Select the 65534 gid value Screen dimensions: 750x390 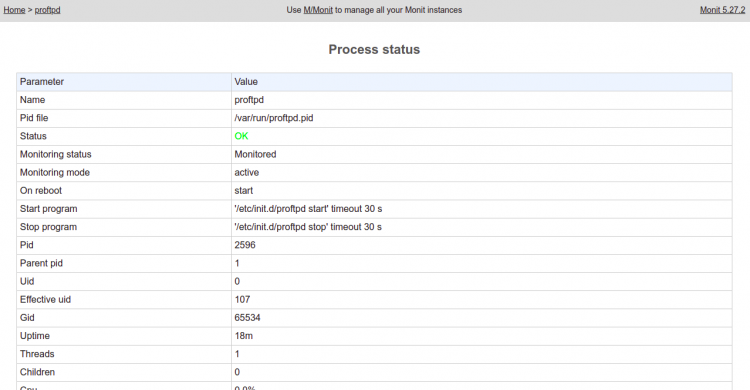247,318
